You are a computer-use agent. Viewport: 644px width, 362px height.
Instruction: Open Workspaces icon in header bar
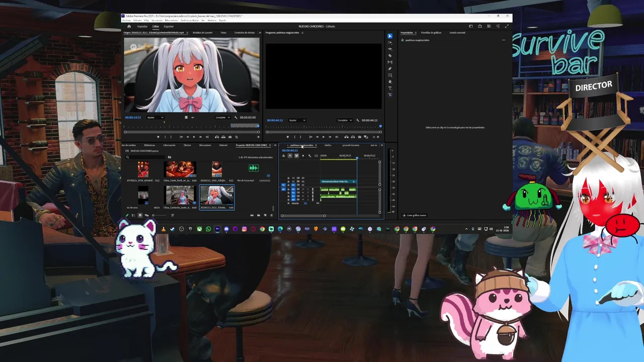click(x=471, y=26)
